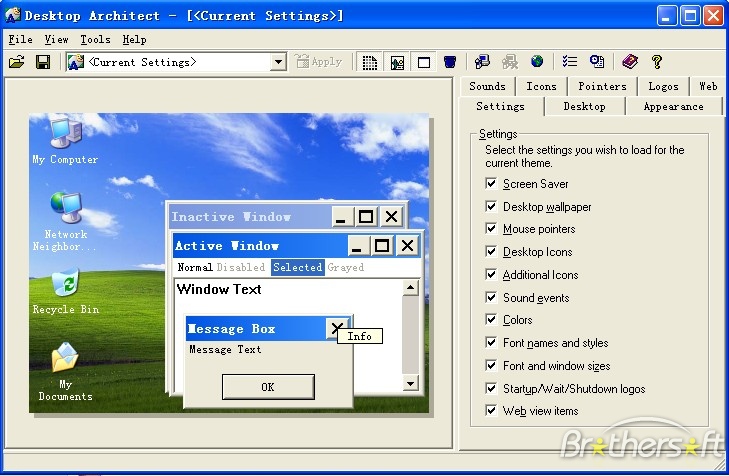Toggle the Colors checkbox
The width and height of the screenshot is (729, 476).
(x=491, y=319)
